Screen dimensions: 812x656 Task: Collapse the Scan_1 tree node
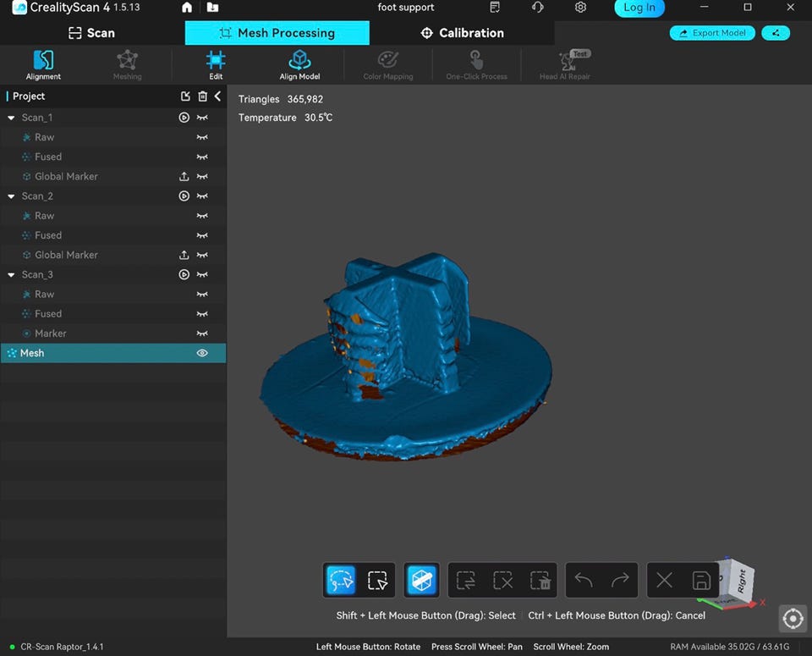pyautogui.click(x=11, y=118)
